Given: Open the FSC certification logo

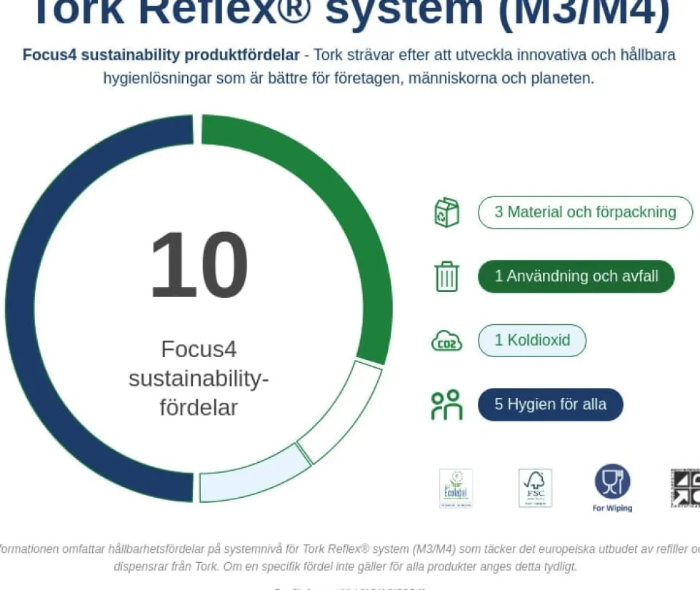Looking at the screenshot, I should tap(535, 488).
